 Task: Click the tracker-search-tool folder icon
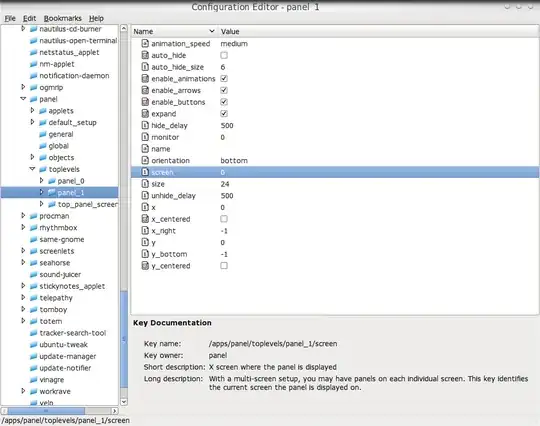33,333
